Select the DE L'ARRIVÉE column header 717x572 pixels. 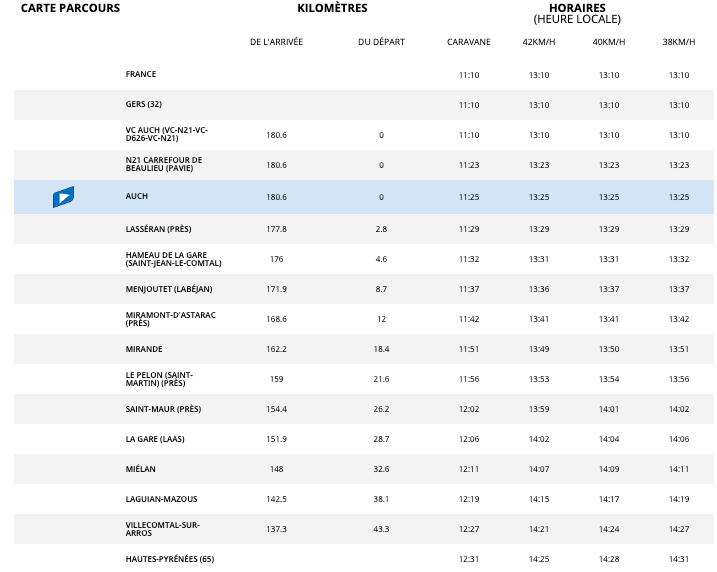(x=276, y=42)
